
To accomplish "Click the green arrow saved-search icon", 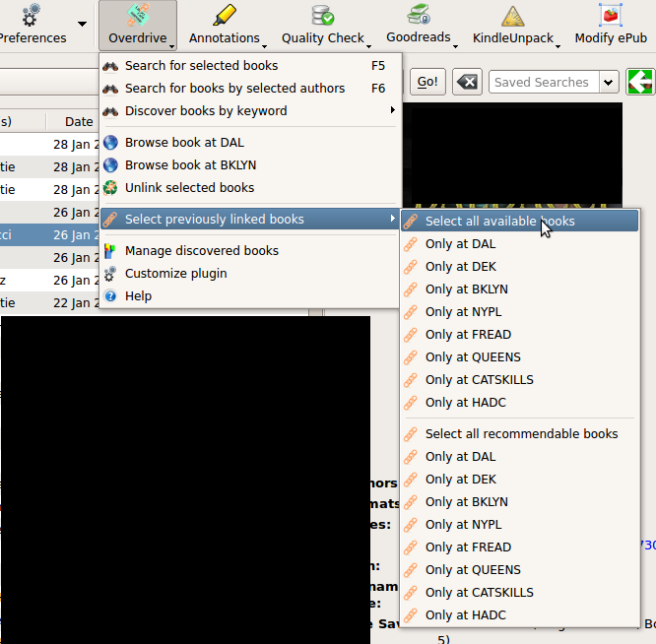I will pyautogui.click(x=639, y=82).
